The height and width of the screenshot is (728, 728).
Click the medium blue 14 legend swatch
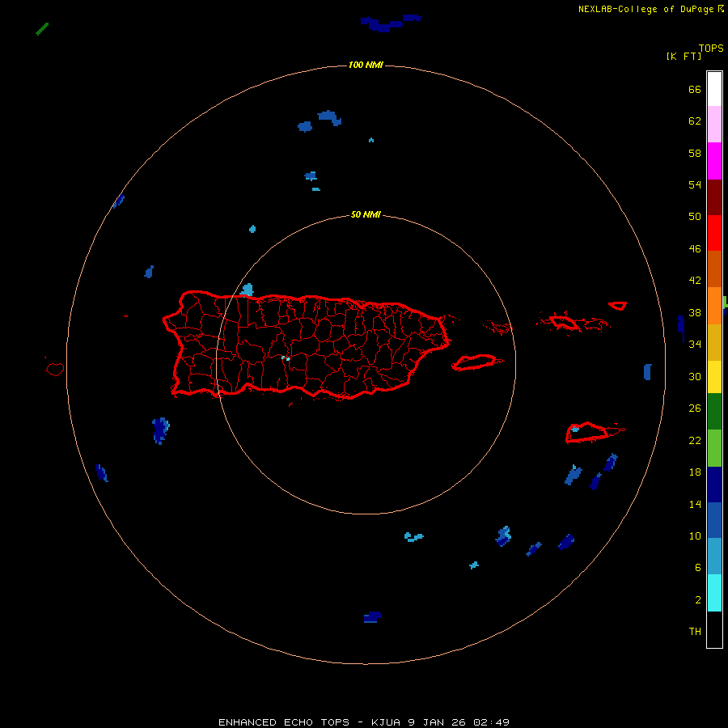(x=714, y=520)
